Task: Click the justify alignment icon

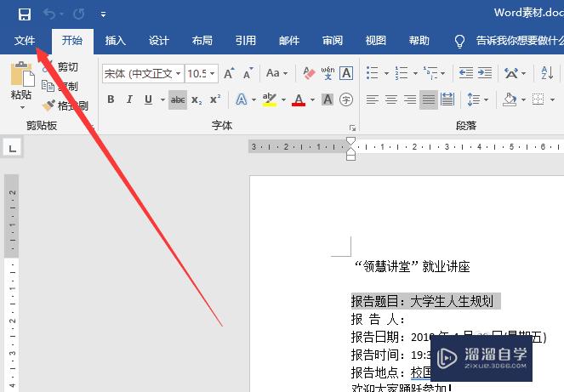Action: click(429, 99)
